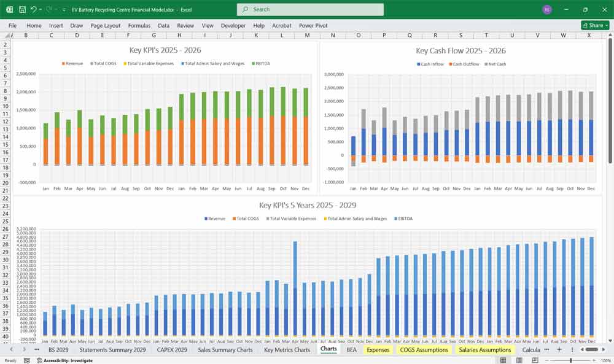Redo the last undone action
This screenshot has height=364, width=614.
(x=48, y=9)
